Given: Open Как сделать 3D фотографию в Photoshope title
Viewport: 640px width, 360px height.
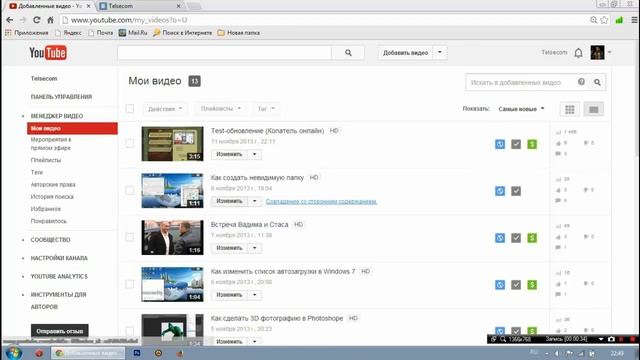Looking at the screenshot, I should pyautogui.click(x=277, y=318).
